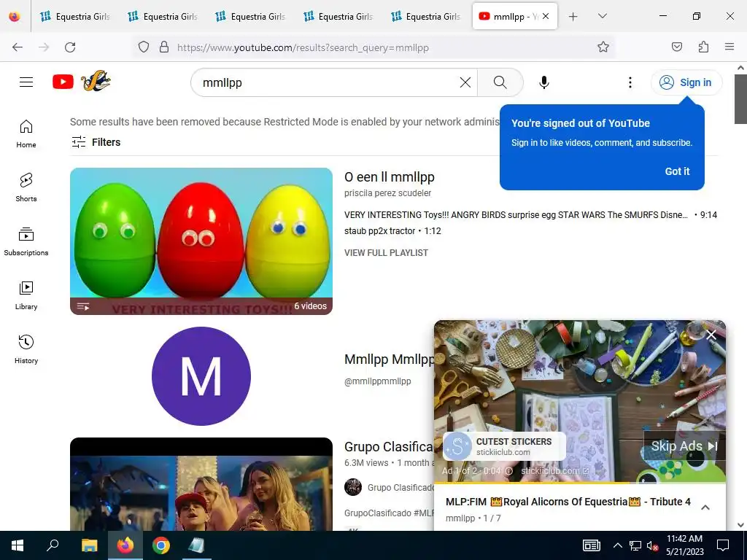Open the Windows notification center
The width and height of the screenshot is (747, 560).
pyautogui.click(x=723, y=545)
